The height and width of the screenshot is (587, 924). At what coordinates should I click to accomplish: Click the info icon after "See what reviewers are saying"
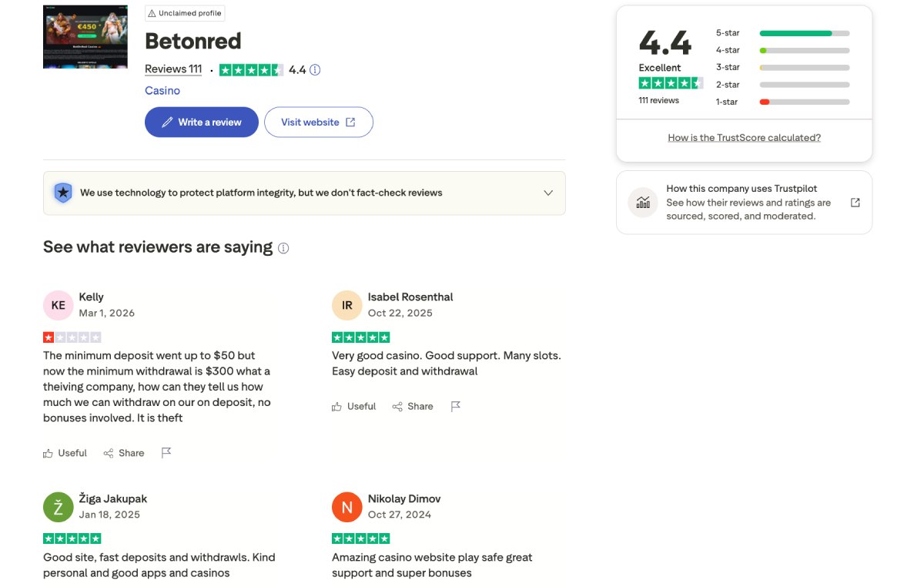pyautogui.click(x=283, y=248)
